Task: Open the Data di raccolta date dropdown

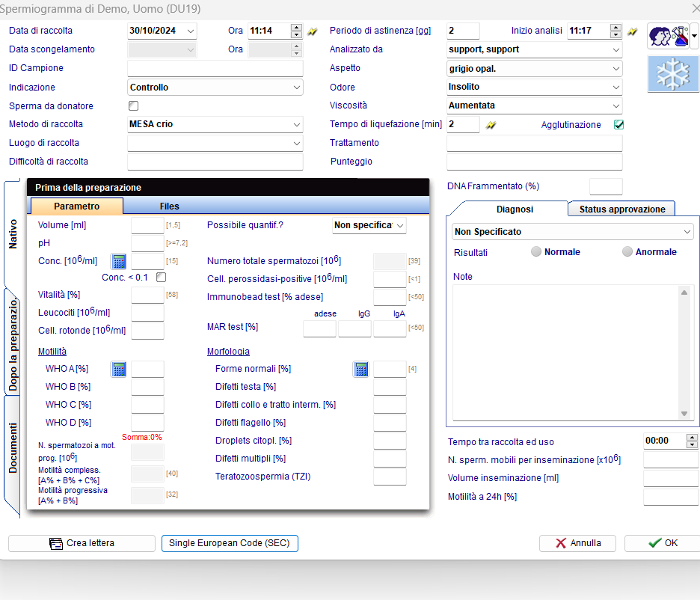Action: pos(191,31)
